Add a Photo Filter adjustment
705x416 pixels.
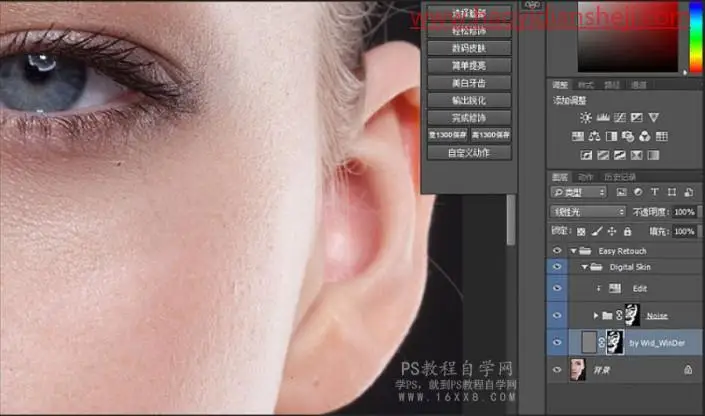pyautogui.click(x=628, y=136)
